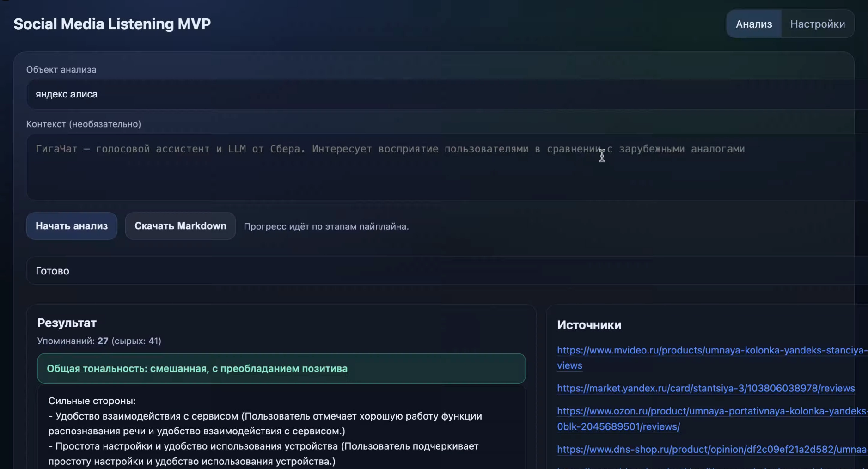Click the Простота настройки bullet point
Image resolution: width=868 pixels, height=469 pixels.
263,454
